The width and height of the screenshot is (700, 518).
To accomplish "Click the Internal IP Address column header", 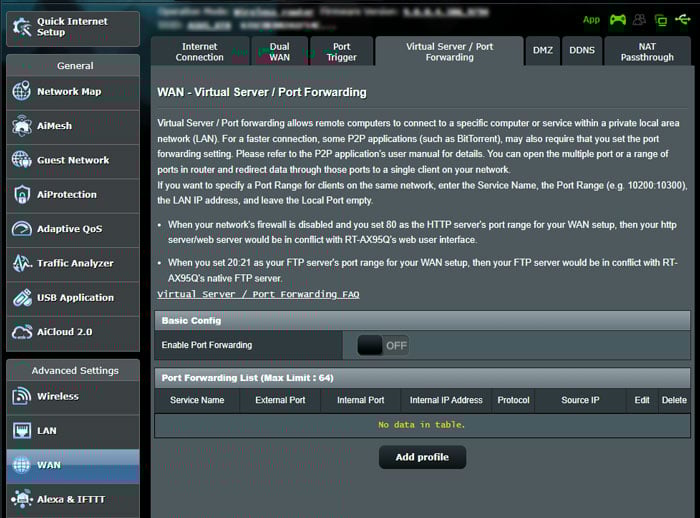I will point(446,400).
